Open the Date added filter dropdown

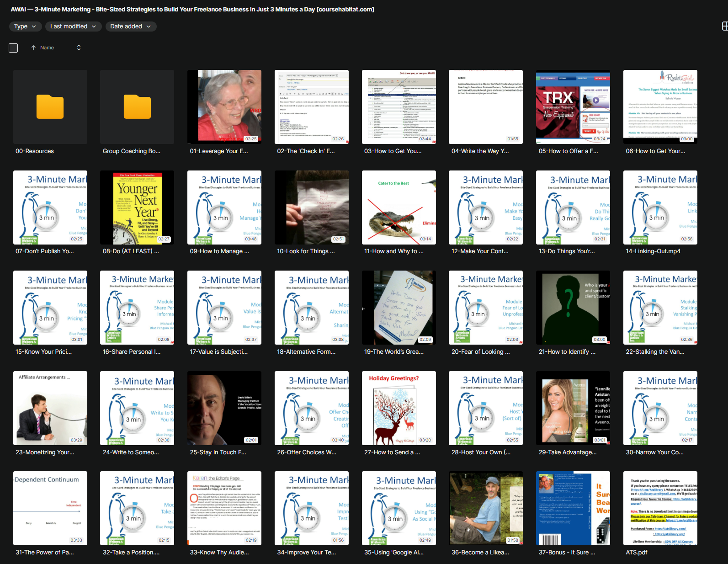point(131,27)
